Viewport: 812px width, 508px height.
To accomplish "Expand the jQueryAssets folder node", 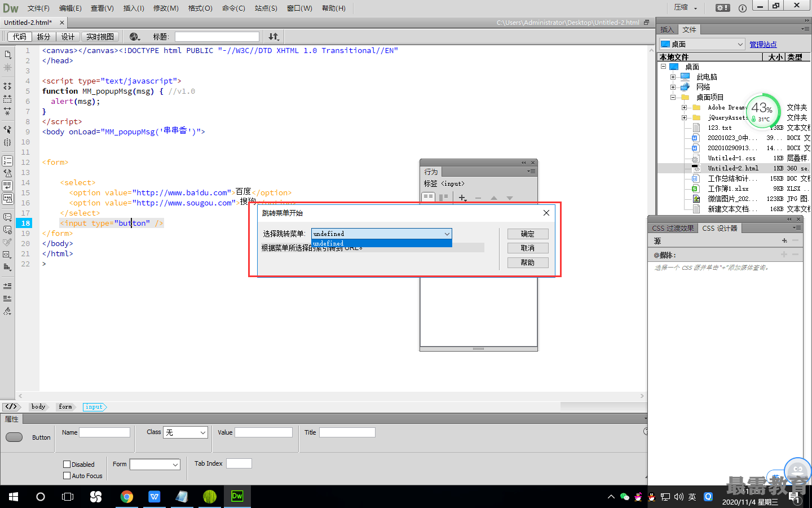I will pyautogui.click(x=684, y=117).
